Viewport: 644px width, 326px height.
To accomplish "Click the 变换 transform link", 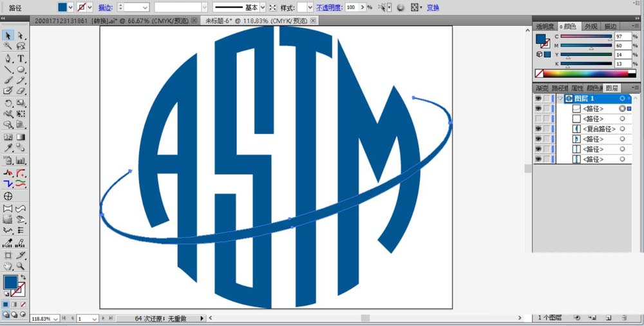I will [433, 7].
